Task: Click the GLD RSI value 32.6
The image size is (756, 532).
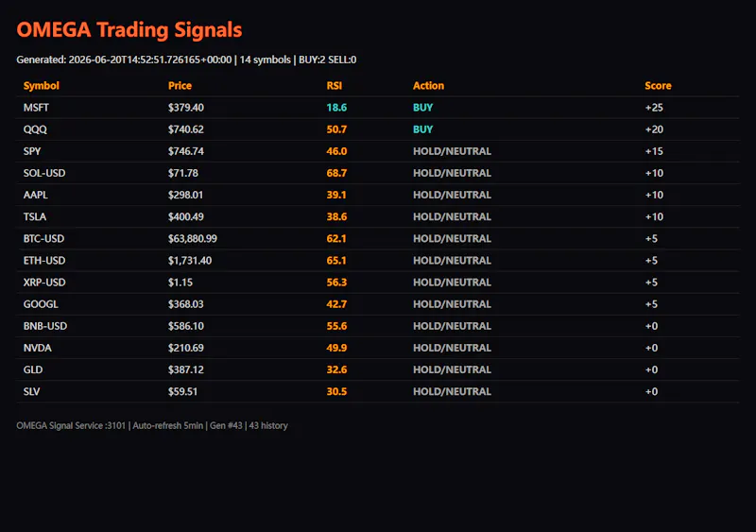Action: point(336,369)
